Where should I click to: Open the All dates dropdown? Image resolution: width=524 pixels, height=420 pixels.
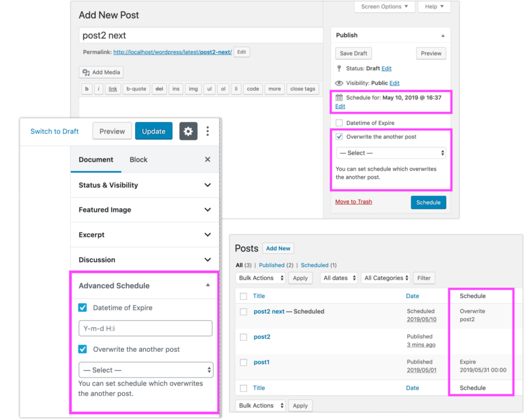coord(339,278)
